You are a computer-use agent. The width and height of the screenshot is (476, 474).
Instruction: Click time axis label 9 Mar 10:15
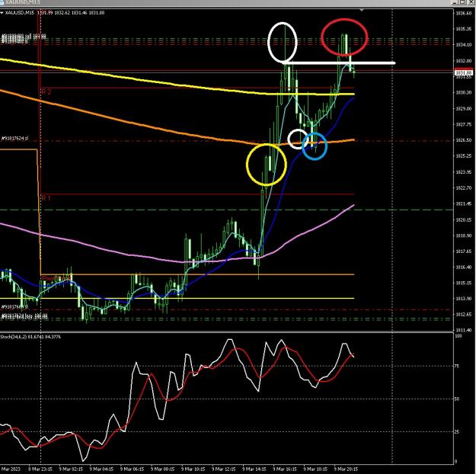click(x=193, y=469)
